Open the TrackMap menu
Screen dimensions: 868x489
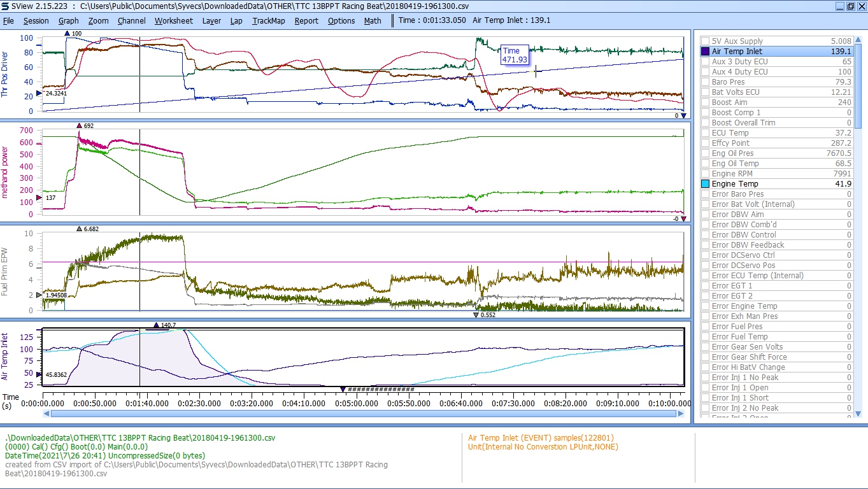coord(268,20)
